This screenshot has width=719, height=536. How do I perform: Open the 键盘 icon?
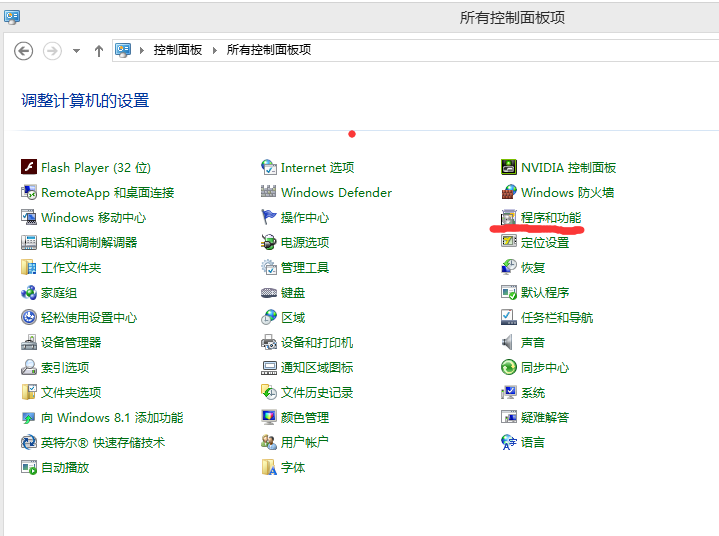pos(269,292)
